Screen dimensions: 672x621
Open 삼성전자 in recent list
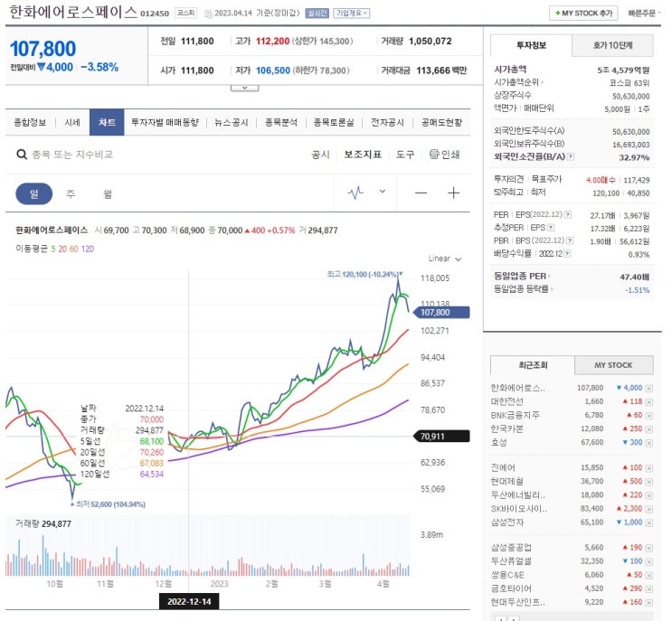[507, 522]
